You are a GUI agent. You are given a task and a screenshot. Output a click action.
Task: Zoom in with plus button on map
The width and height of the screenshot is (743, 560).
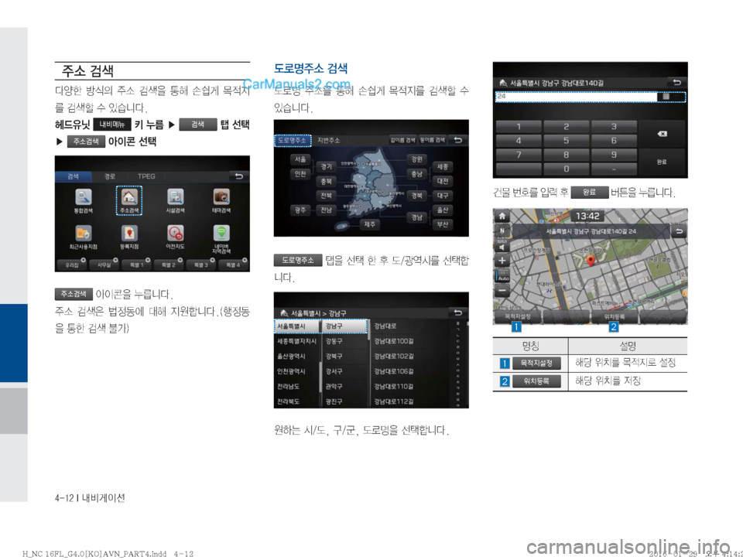click(502, 261)
